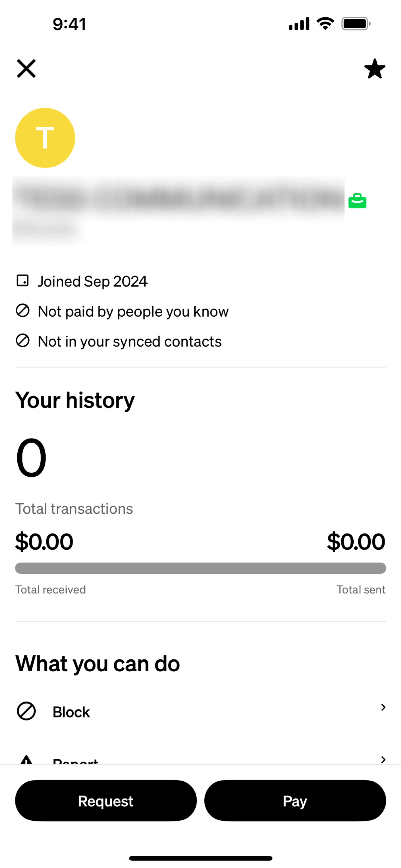Tap the yellow T profile avatar
The height and width of the screenshot is (868, 401).
[45, 138]
